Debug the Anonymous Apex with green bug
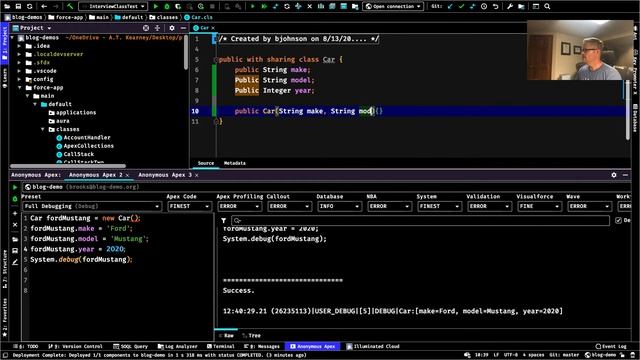Viewport: 640px width, 360px height. pyautogui.click(x=15, y=199)
